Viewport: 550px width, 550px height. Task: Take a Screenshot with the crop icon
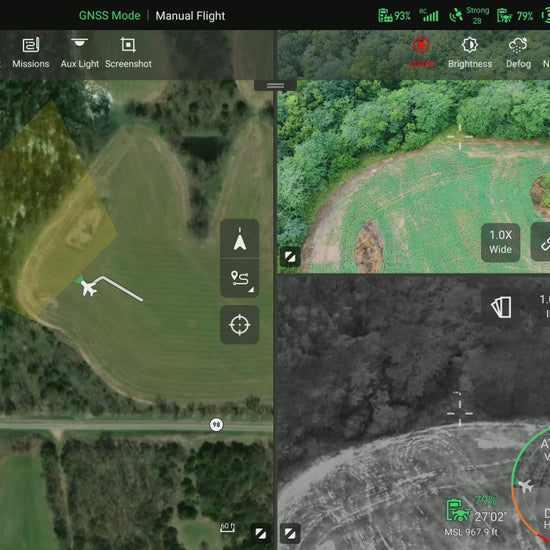128,53
